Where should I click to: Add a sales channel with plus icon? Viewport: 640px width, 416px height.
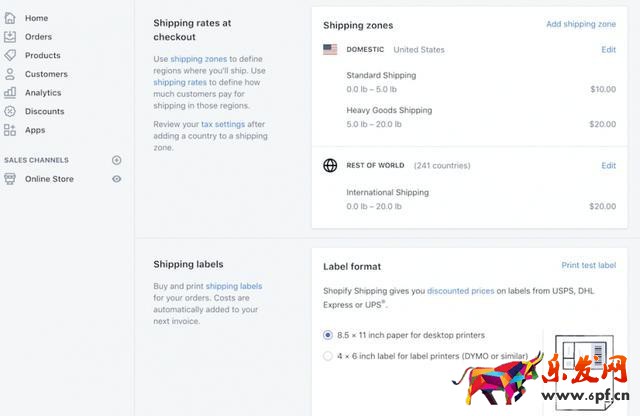click(117, 160)
